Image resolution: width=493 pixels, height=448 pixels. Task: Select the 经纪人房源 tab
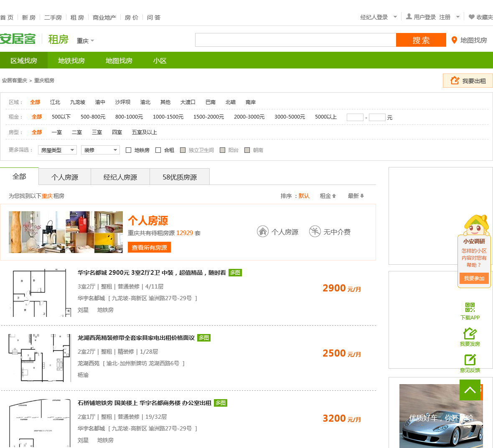click(120, 177)
